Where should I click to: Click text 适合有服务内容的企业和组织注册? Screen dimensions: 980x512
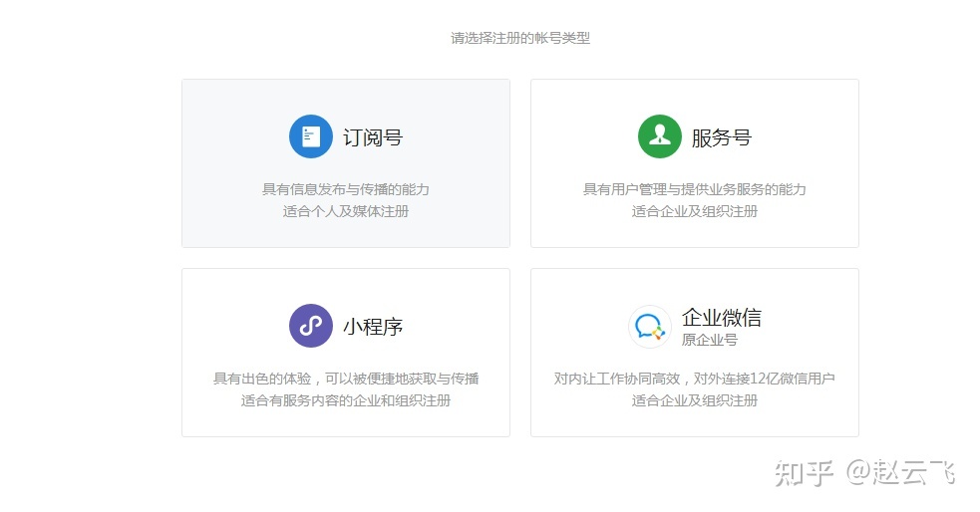tap(346, 400)
